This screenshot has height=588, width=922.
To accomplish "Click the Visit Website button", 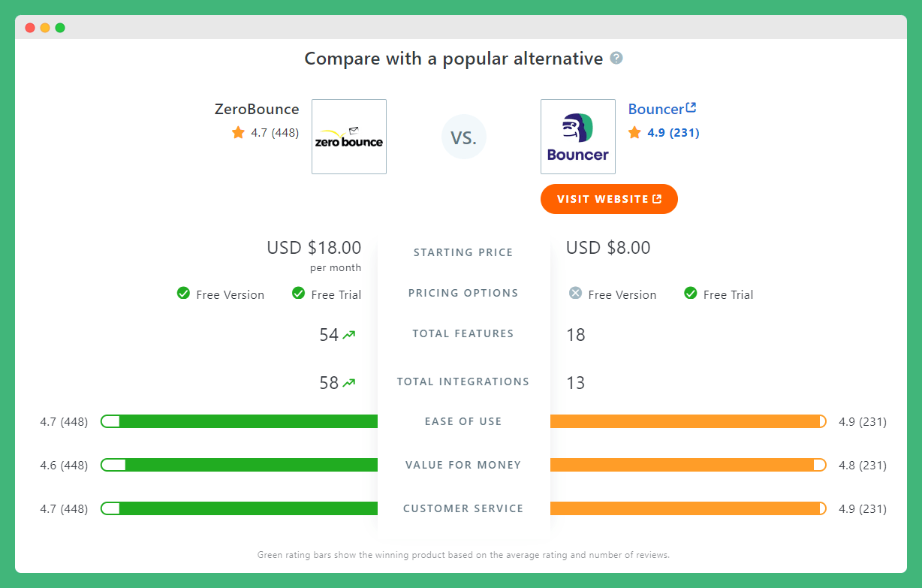I will (609, 199).
